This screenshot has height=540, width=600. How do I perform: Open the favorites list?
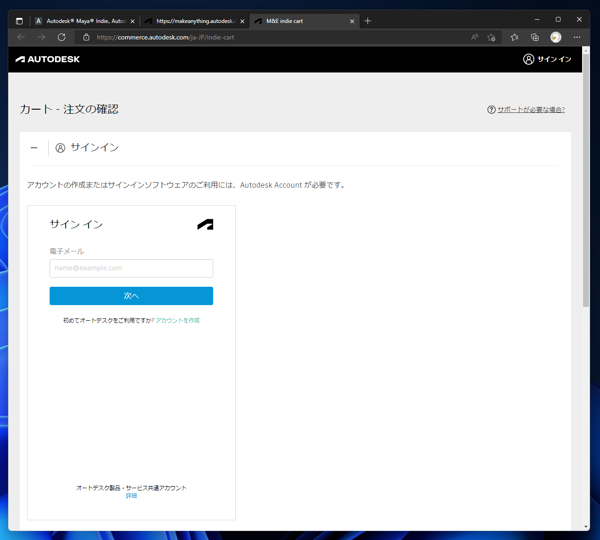[514, 37]
